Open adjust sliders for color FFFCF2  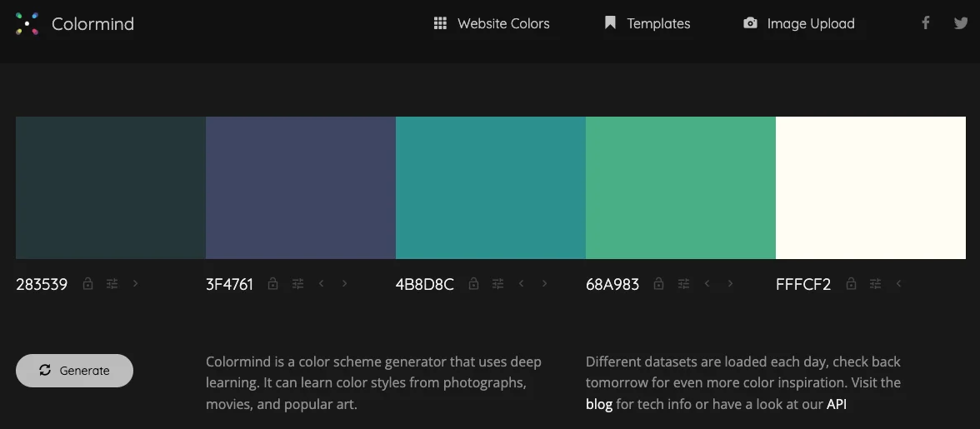875,284
